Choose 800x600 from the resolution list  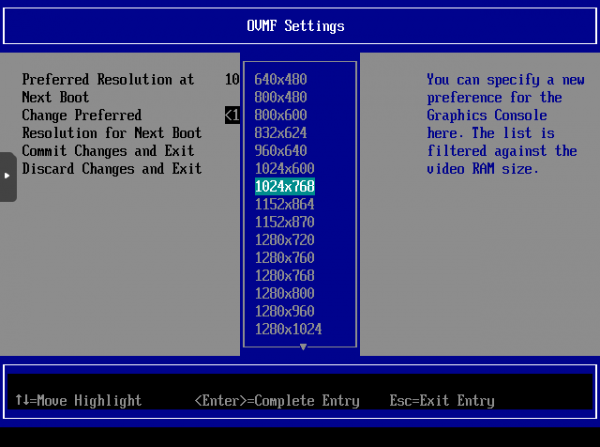click(280, 115)
